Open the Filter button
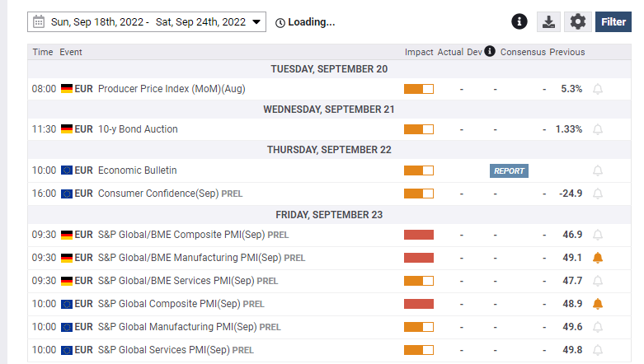 [x=613, y=21]
